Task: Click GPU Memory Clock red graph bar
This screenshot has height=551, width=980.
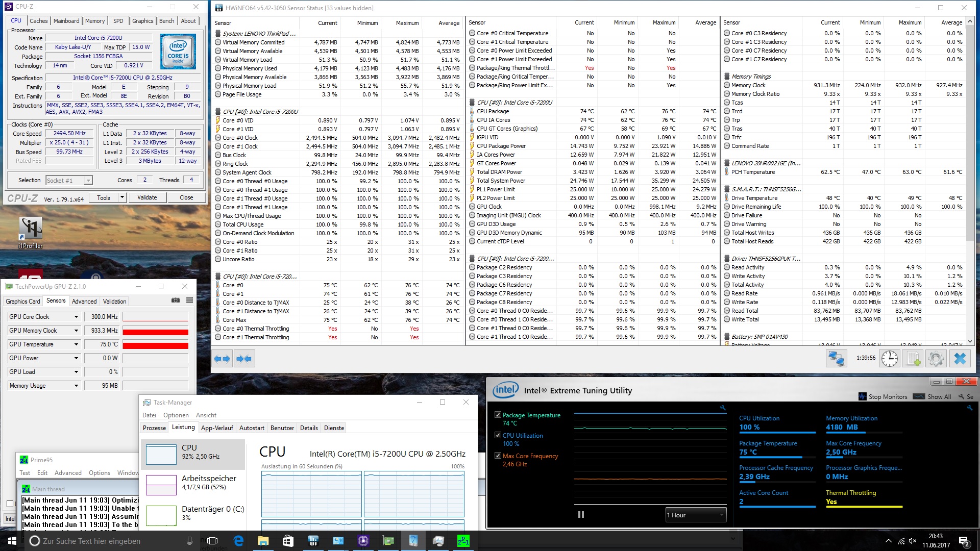Action: (156, 332)
